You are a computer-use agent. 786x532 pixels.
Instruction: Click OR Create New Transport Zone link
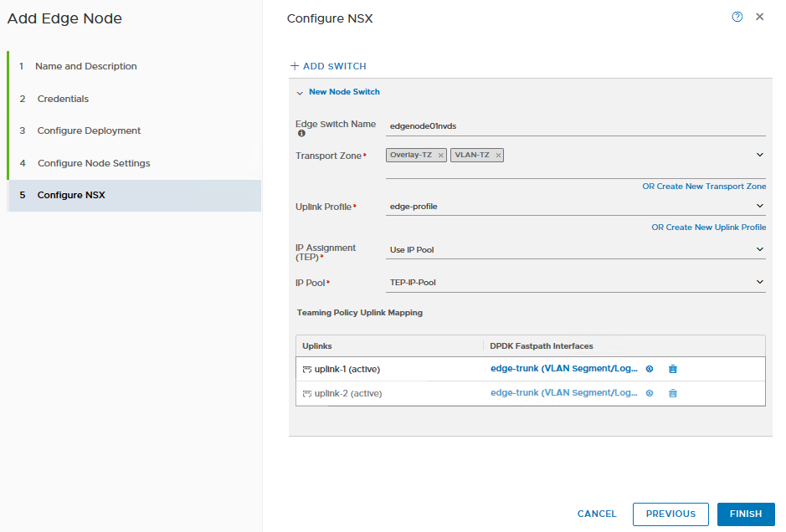click(x=704, y=187)
